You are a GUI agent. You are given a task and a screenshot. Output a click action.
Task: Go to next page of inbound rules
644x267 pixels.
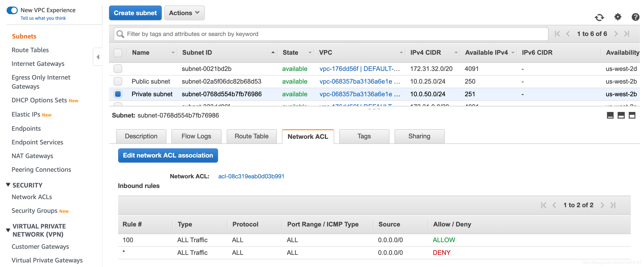click(602, 205)
